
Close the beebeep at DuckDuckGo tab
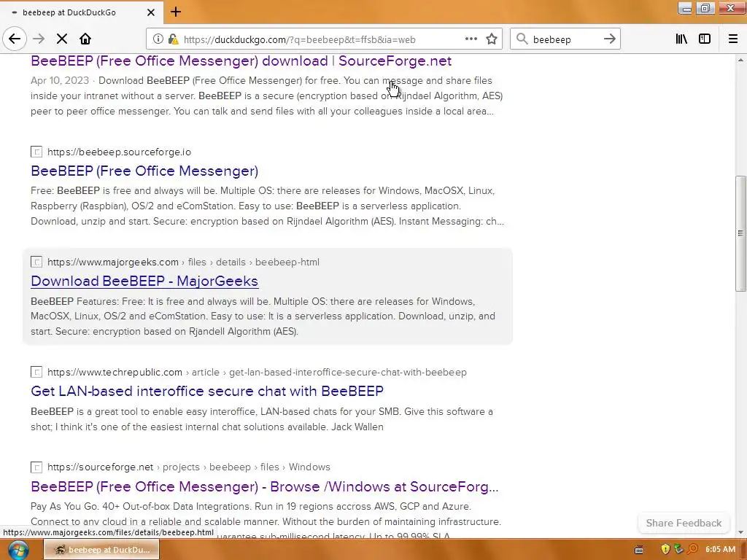click(x=150, y=12)
